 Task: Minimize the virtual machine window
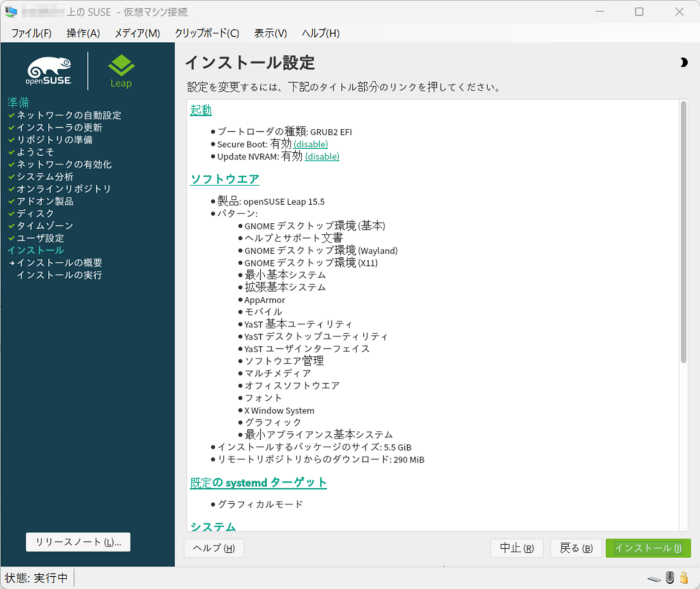tap(600, 12)
